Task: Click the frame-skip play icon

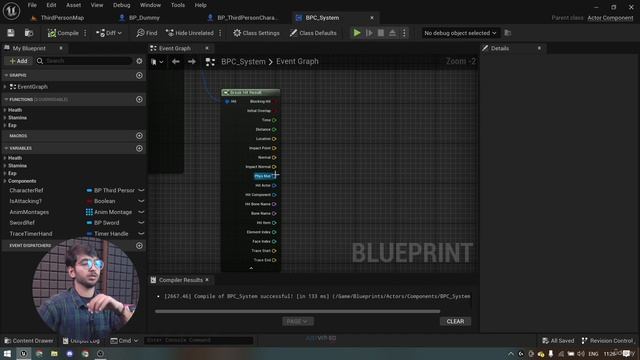Action: pyautogui.click(x=369, y=33)
